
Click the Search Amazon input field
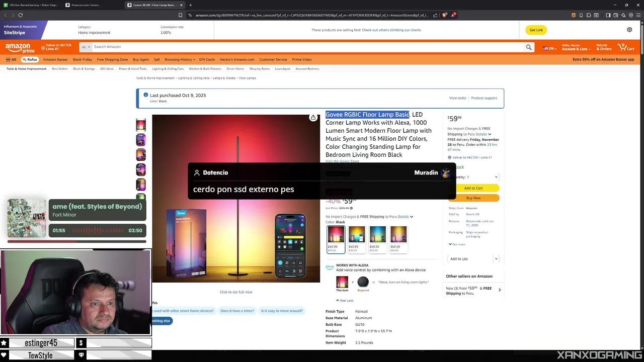307,47
